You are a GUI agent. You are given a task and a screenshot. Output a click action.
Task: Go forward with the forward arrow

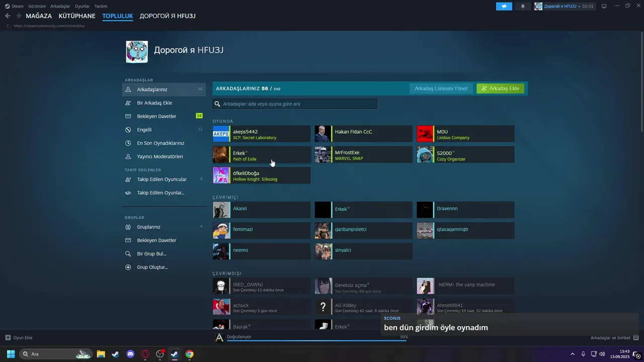click(x=18, y=16)
